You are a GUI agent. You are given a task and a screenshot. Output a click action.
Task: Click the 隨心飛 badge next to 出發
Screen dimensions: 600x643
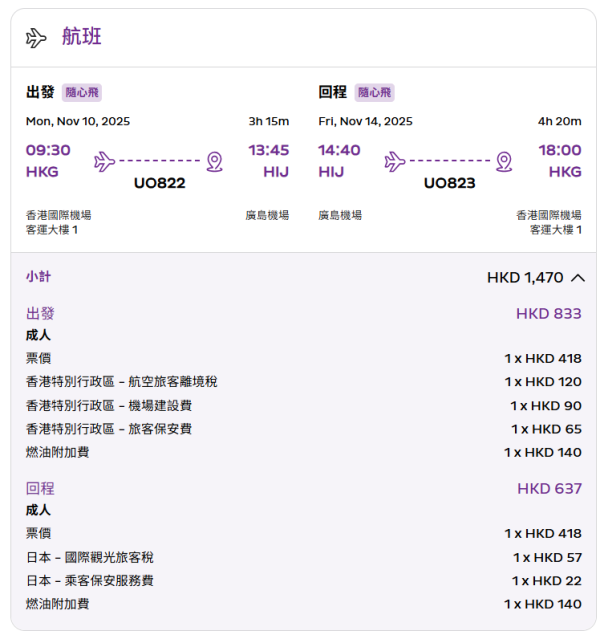[82, 92]
